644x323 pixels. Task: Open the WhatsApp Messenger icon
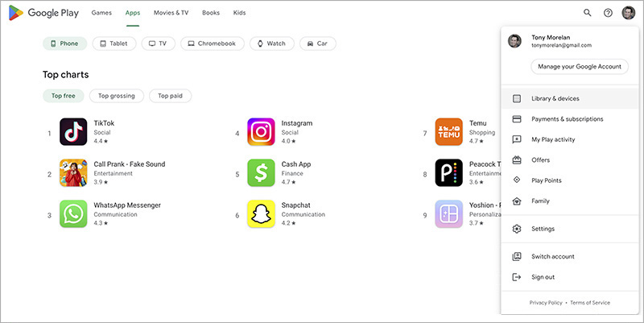[73, 213]
